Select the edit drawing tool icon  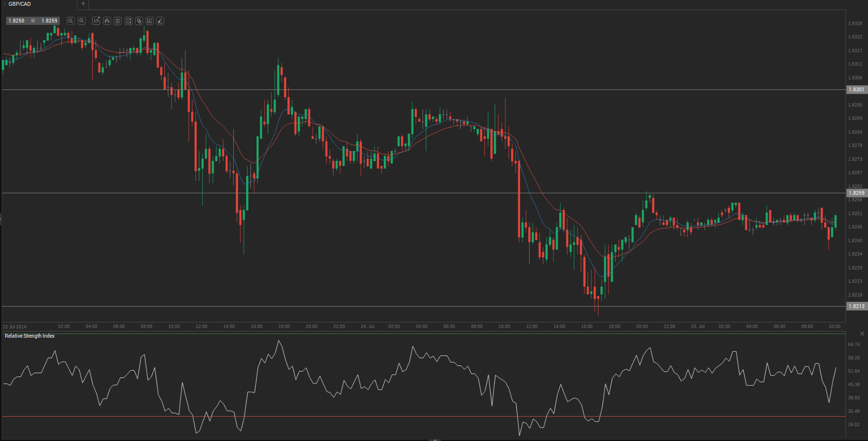pos(150,21)
